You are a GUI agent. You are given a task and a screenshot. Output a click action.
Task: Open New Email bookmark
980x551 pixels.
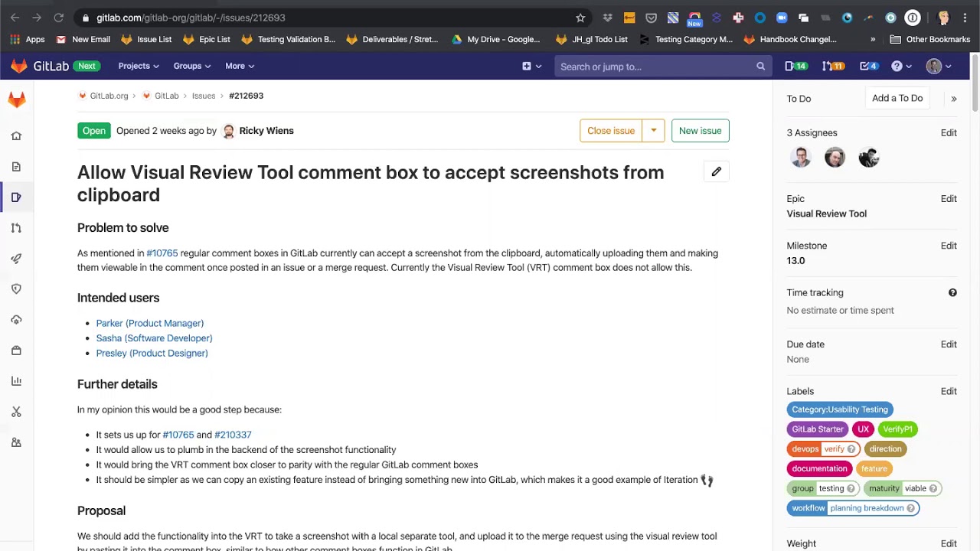coord(83,39)
